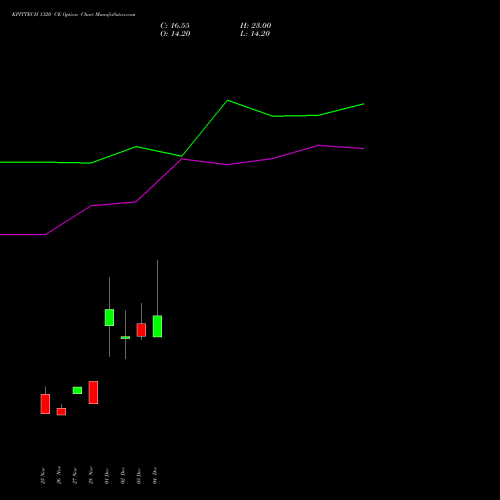This screenshot has width=500, height=500.
Task: Select the open value O: 14.20
Action: click(175, 34)
